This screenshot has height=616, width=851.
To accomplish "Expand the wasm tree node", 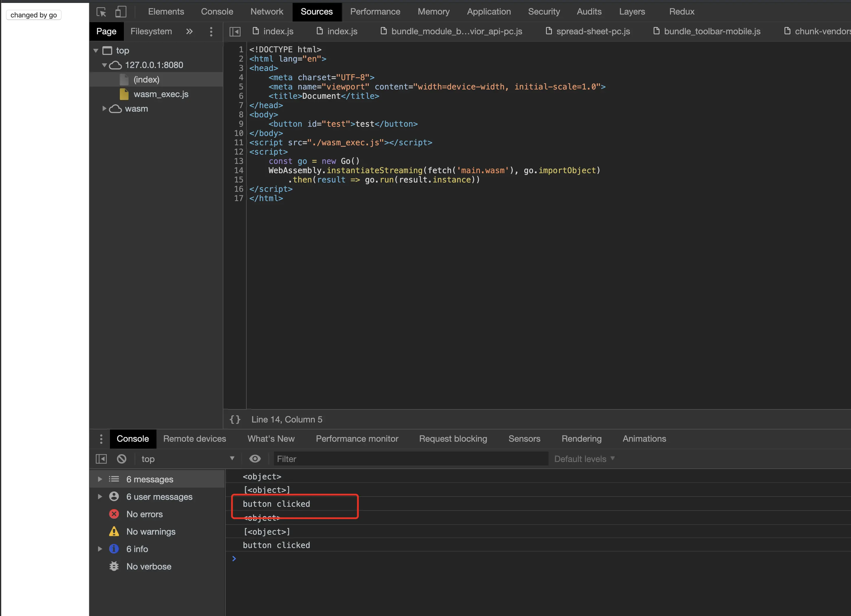I will (104, 109).
